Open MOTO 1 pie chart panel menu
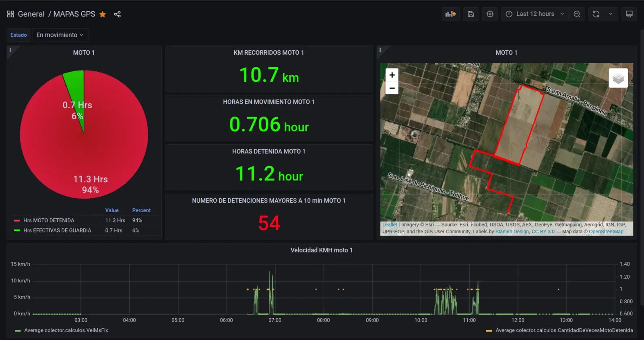Viewport: 644px width, 340px height. coord(84,53)
